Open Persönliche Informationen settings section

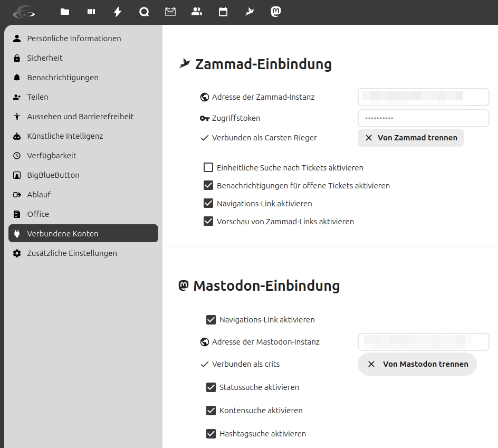click(83, 39)
